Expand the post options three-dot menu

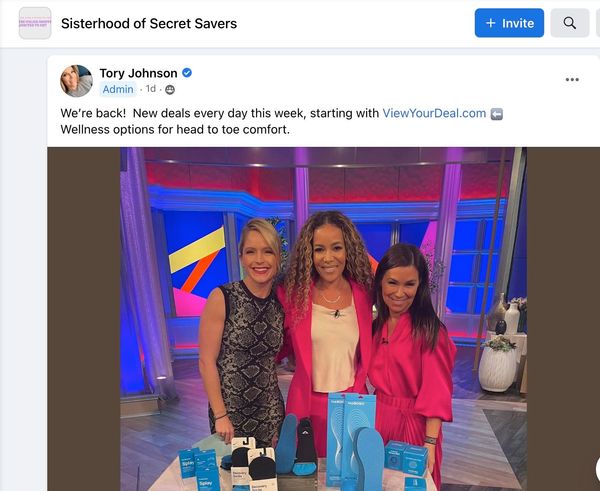[x=572, y=80]
